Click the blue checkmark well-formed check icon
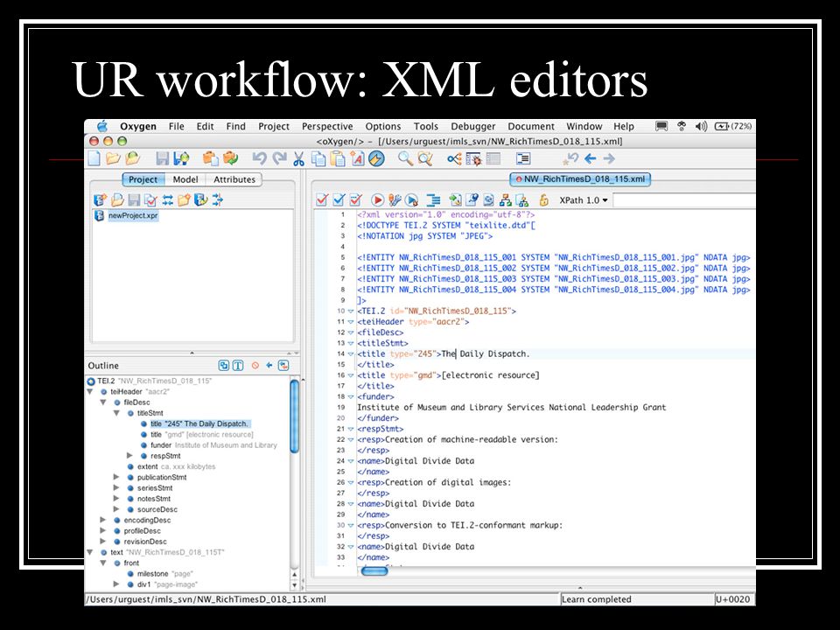This screenshot has height=630, width=840. click(339, 199)
